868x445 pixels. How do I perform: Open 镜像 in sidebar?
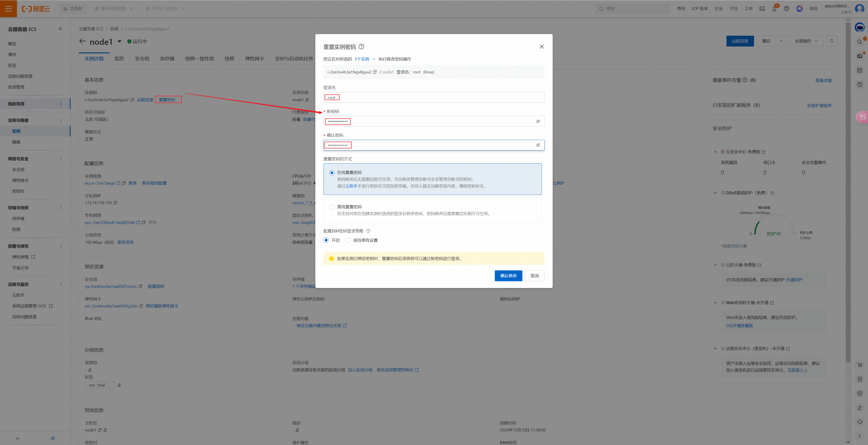(x=16, y=142)
